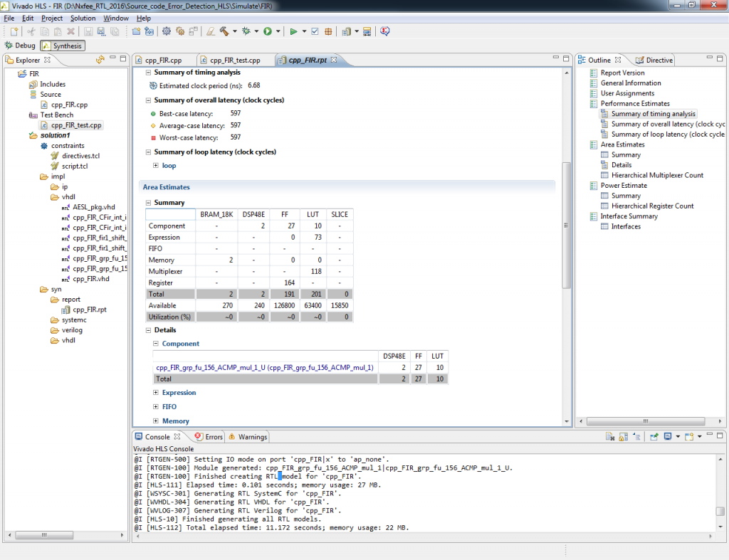Click the Clear Console icon
Image resolution: width=729 pixels, height=560 pixels.
pos(610,436)
